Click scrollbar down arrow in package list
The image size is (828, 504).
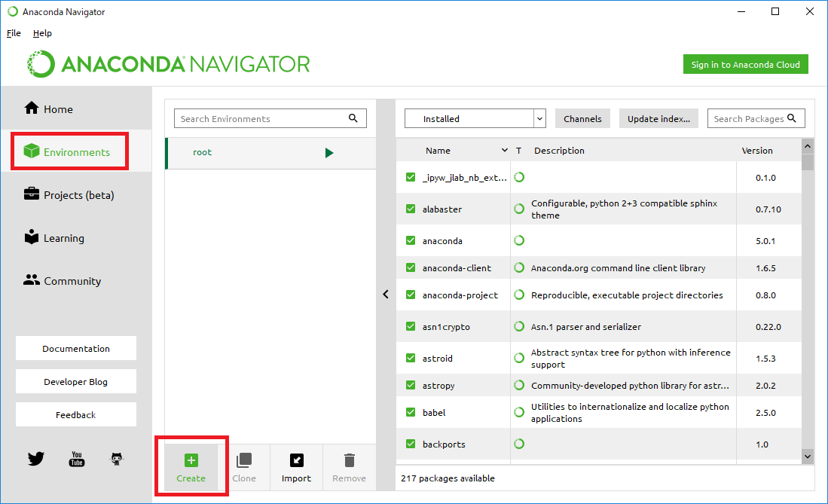click(x=808, y=457)
